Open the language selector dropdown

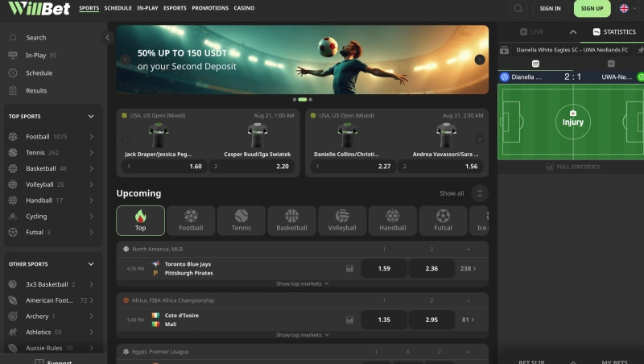pyautogui.click(x=628, y=8)
